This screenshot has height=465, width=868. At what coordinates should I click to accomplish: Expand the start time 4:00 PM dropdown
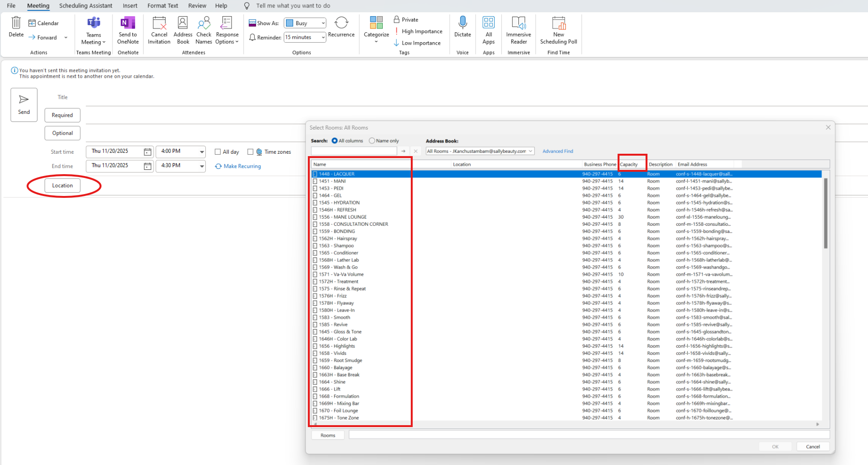202,152
